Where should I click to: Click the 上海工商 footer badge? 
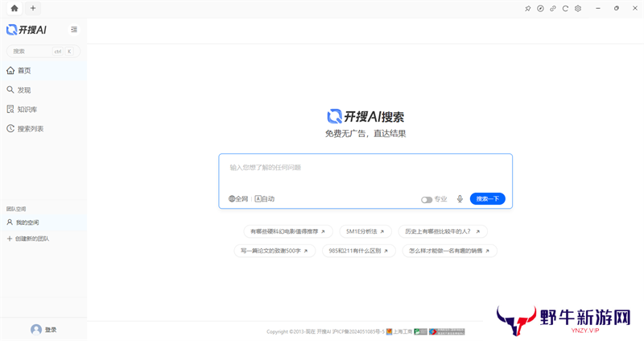coord(399,331)
